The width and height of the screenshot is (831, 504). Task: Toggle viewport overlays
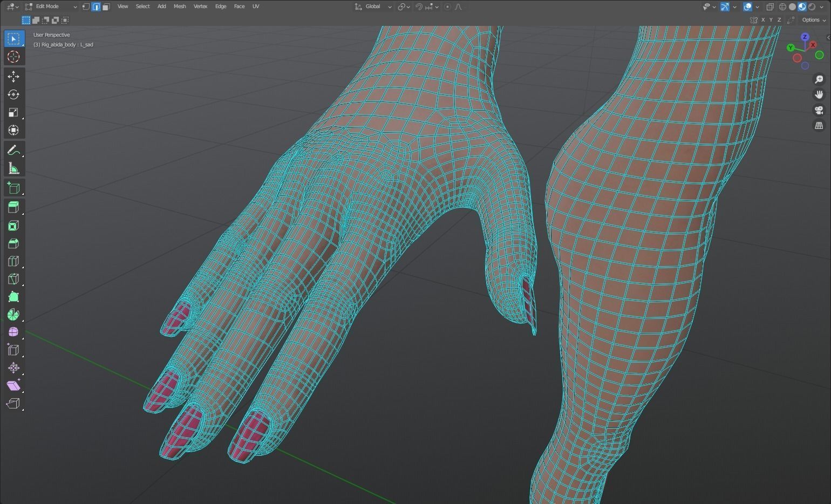click(747, 6)
